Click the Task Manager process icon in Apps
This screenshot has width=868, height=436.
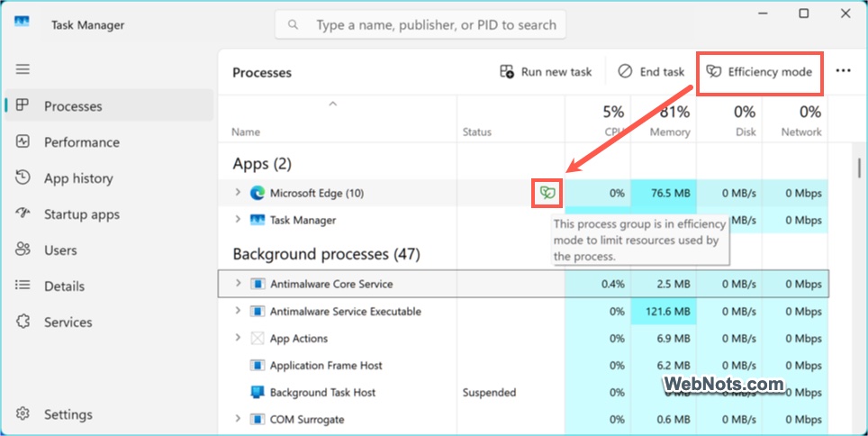point(258,220)
